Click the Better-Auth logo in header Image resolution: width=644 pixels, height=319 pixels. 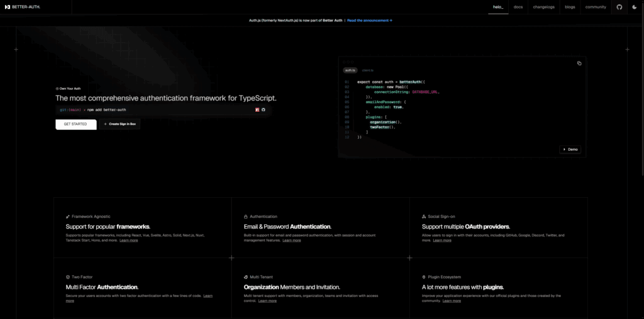[23, 7]
